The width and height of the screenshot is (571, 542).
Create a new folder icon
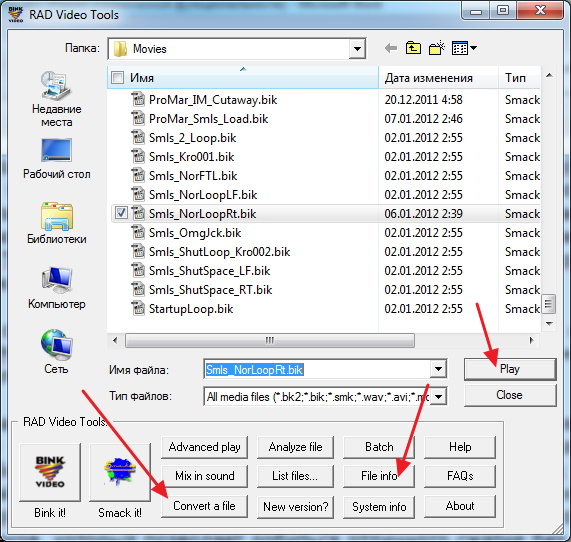437,48
